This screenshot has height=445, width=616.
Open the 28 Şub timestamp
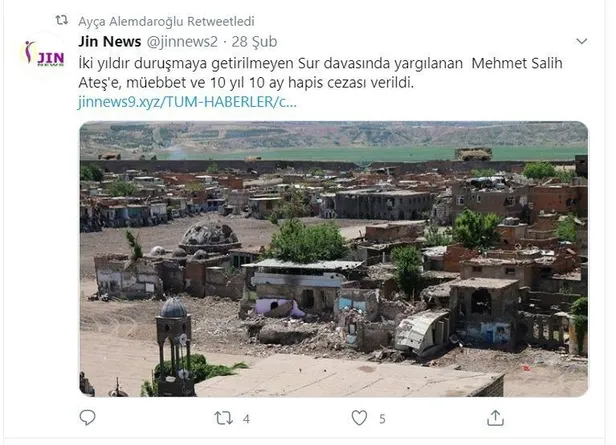pos(254,42)
